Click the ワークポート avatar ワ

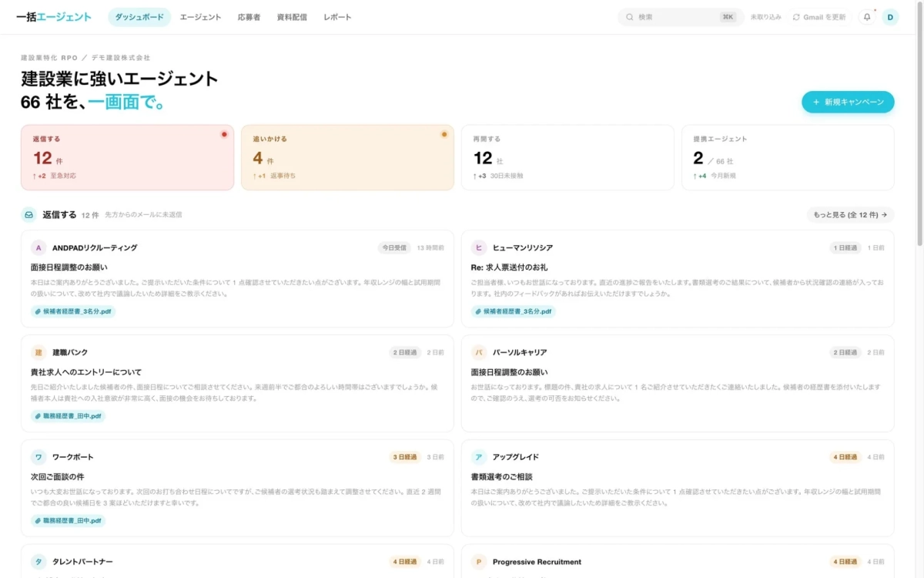pos(38,457)
